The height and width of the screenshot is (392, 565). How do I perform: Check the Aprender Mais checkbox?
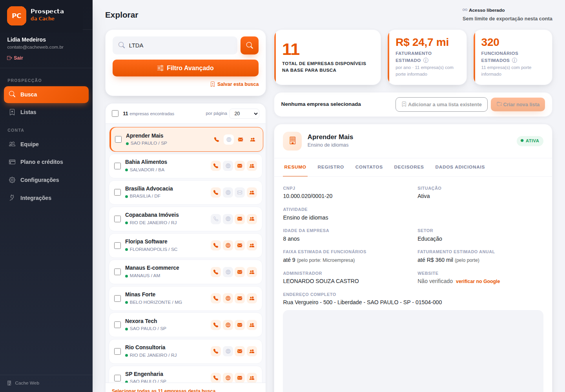[118, 140]
